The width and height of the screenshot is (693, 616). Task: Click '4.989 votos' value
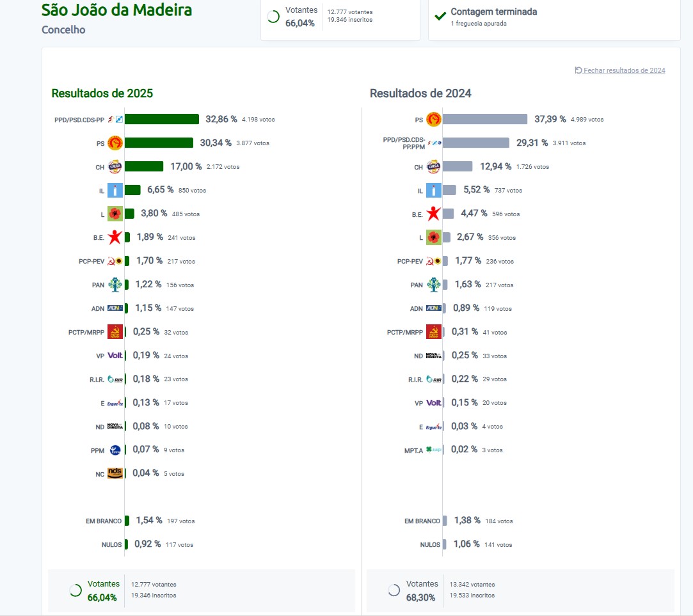click(x=587, y=120)
